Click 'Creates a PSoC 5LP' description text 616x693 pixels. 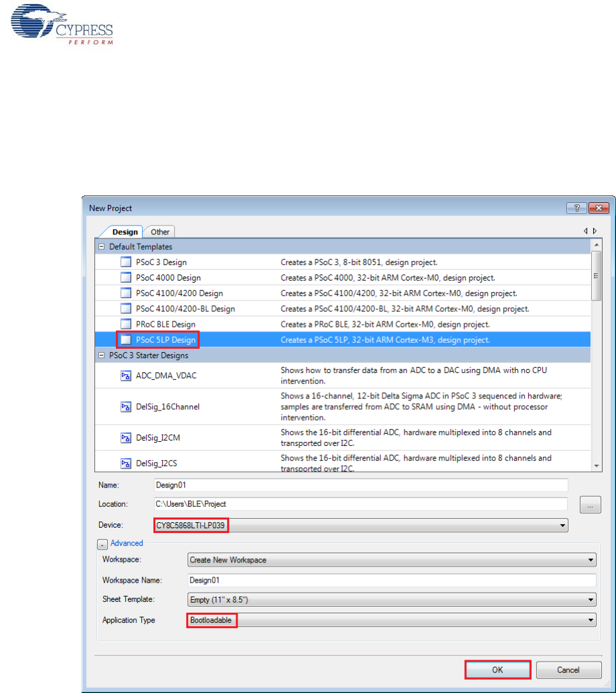[x=385, y=339]
